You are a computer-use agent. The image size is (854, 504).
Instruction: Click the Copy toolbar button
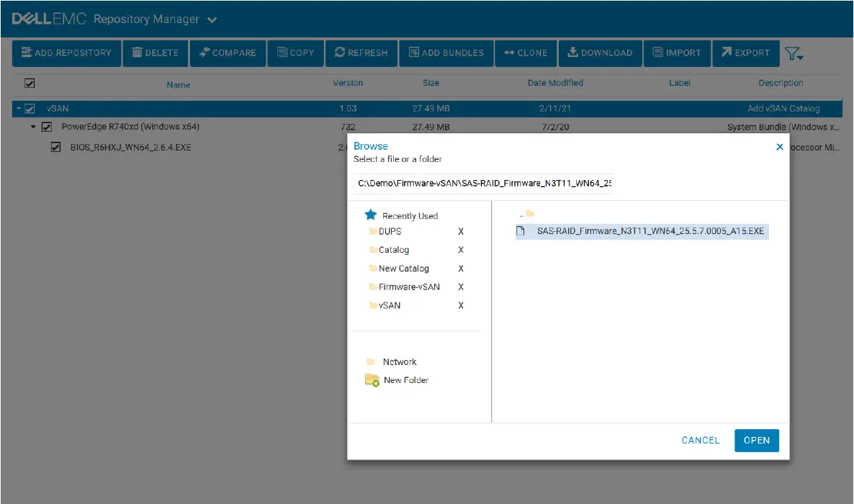[x=296, y=53]
